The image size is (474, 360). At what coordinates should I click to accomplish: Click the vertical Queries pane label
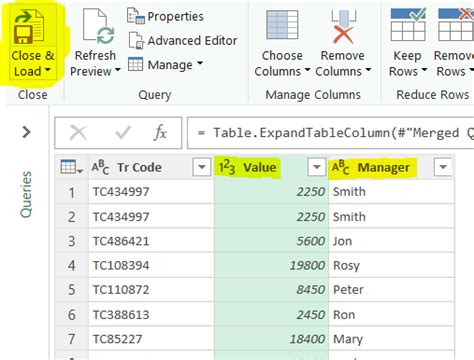[x=26, y=194]
